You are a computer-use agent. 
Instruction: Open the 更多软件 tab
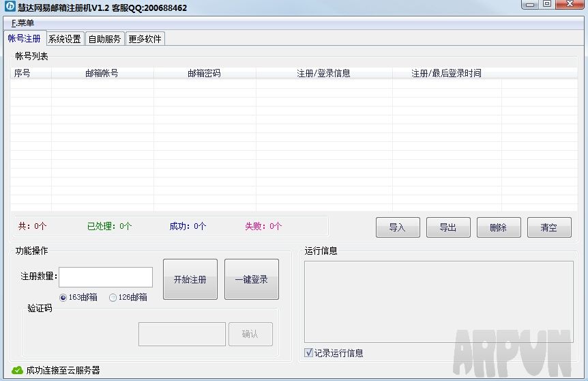145,39
